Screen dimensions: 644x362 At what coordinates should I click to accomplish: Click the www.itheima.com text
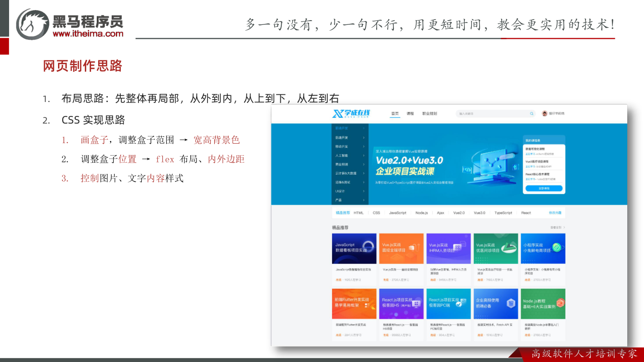pyautogui.click(x=88, y=34)
